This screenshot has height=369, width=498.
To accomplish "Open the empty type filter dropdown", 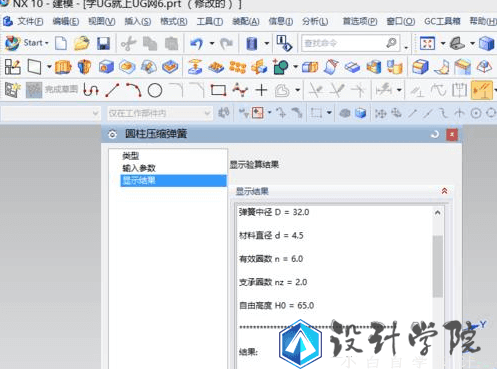I will (x=51, y=114).
